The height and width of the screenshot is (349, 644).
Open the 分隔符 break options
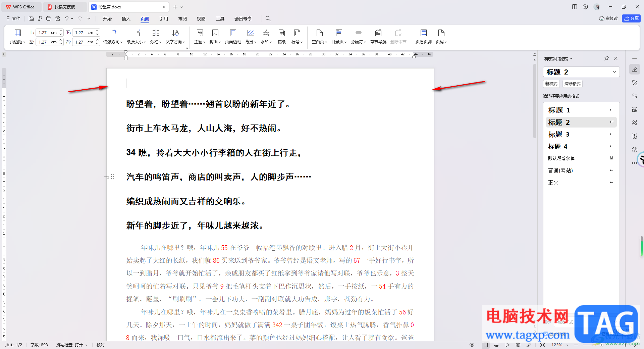click(x=358, y=37)
